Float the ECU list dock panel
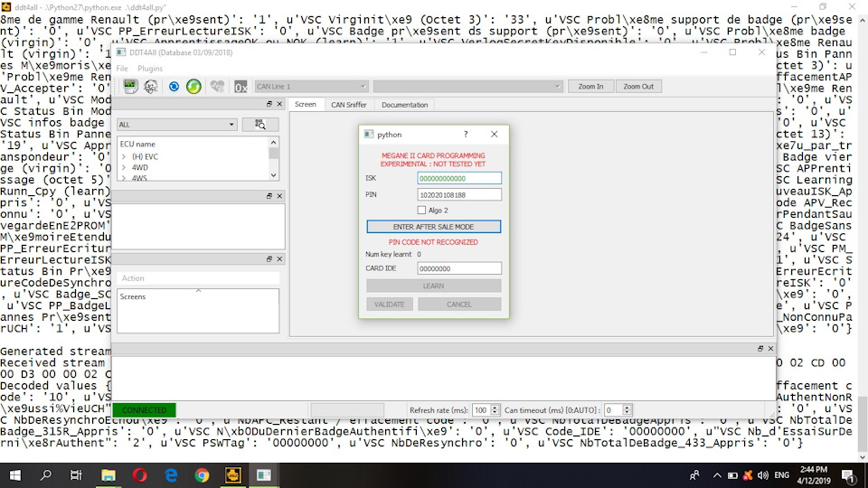 [269, 104]
